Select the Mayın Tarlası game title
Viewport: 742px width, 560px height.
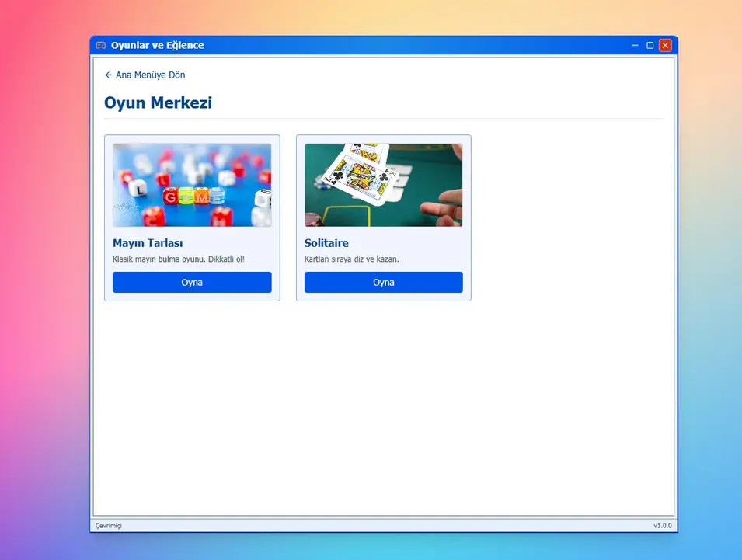(148, 243)
